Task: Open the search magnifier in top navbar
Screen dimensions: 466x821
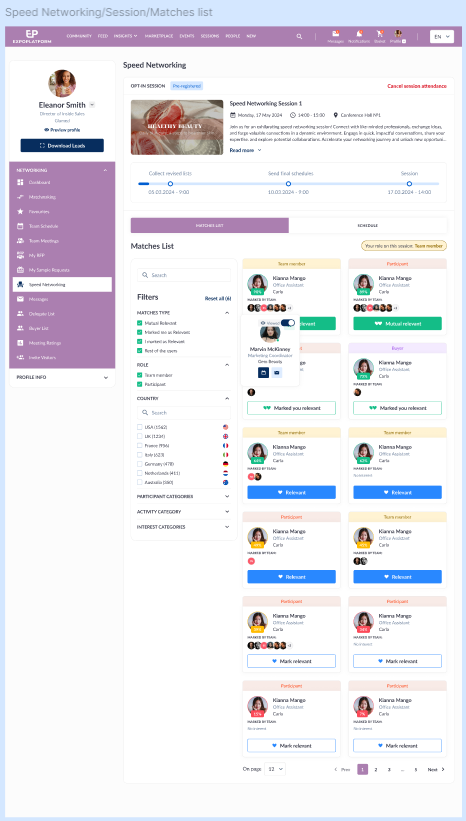Action: pos(299,37)
